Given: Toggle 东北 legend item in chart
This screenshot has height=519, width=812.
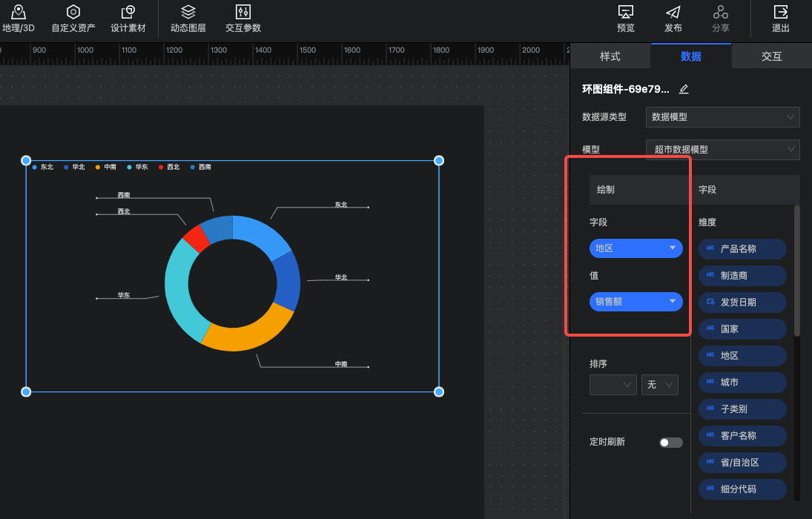Looking at the screenshot, I should (43, 168).
